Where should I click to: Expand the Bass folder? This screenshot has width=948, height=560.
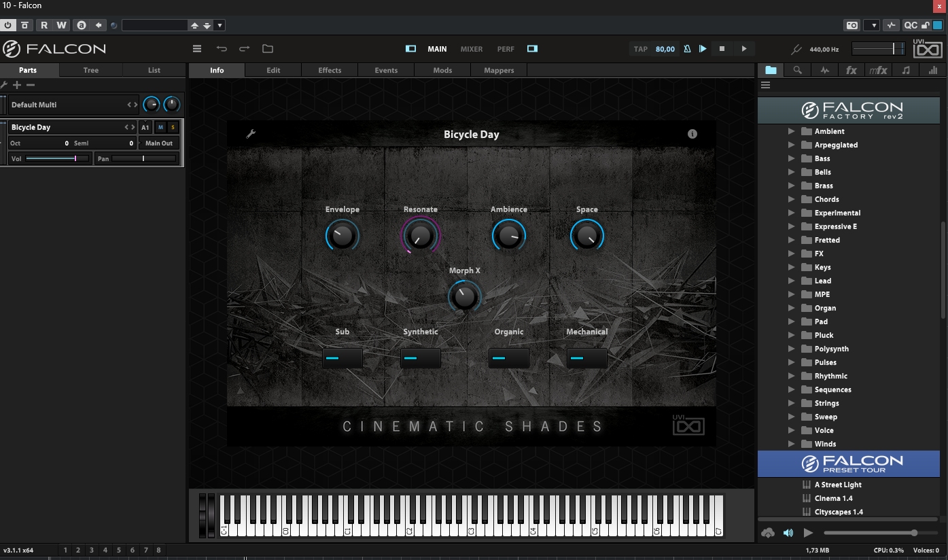791,158
